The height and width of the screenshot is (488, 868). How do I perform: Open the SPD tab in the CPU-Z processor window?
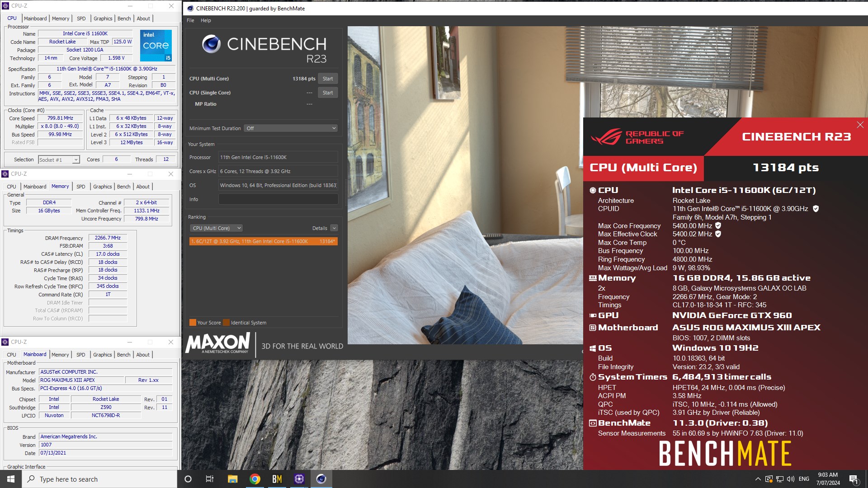[81, 19]
